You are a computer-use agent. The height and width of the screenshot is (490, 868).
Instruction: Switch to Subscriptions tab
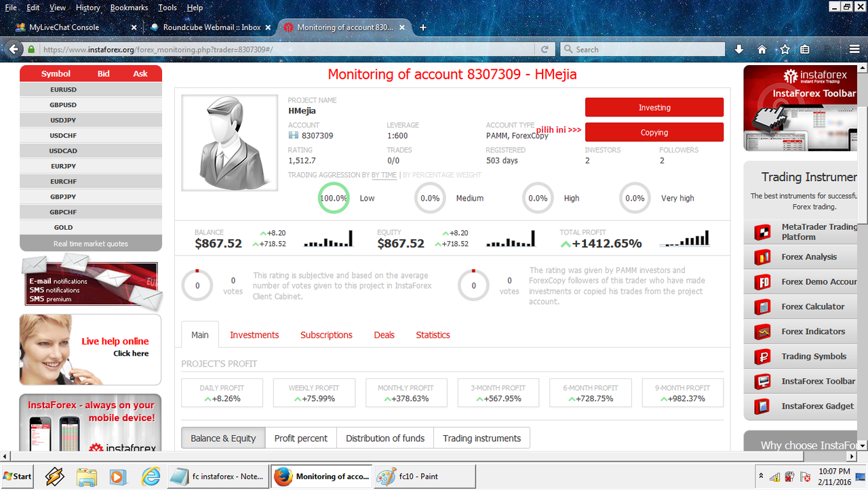(x=326, y=335)
